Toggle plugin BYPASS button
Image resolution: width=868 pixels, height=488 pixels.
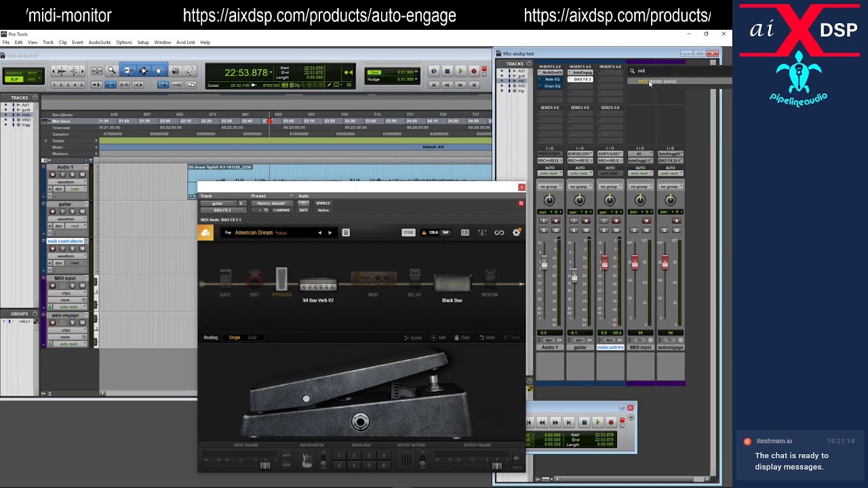[x=323, y=203]
